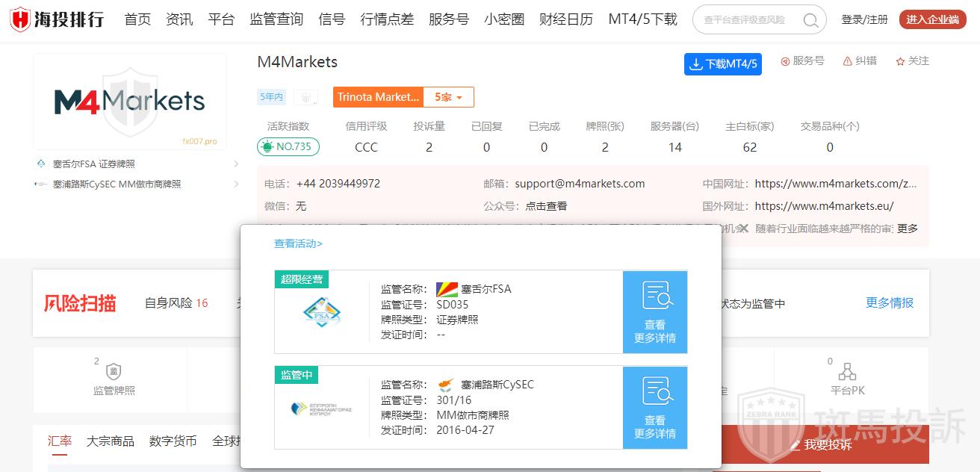
Task: Open the 查看活动 link
Action: click(298, 243)
